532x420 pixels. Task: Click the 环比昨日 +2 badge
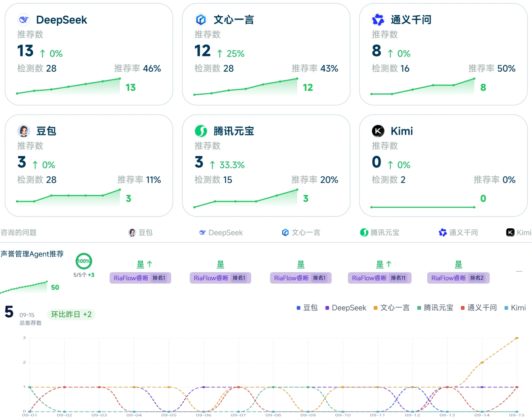pyautogui.click(x=71, y=315)
